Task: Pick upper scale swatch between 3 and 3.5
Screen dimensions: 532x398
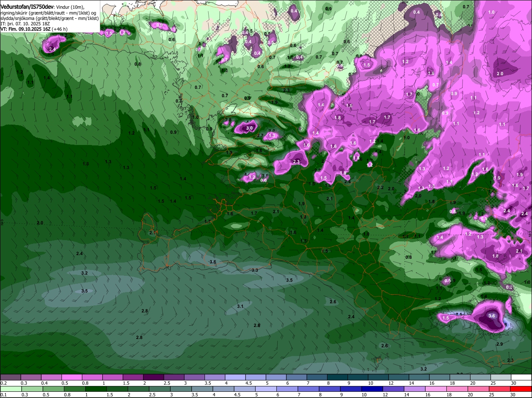Action: pyautogui.click(x=194, y=377)
